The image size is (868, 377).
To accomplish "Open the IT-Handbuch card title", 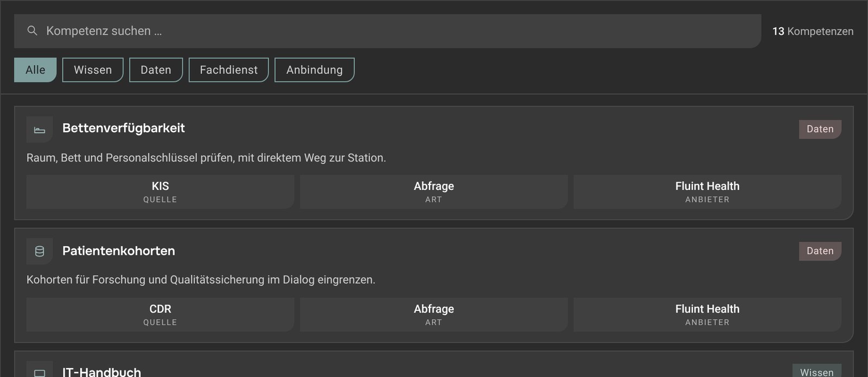I will 101,372.
